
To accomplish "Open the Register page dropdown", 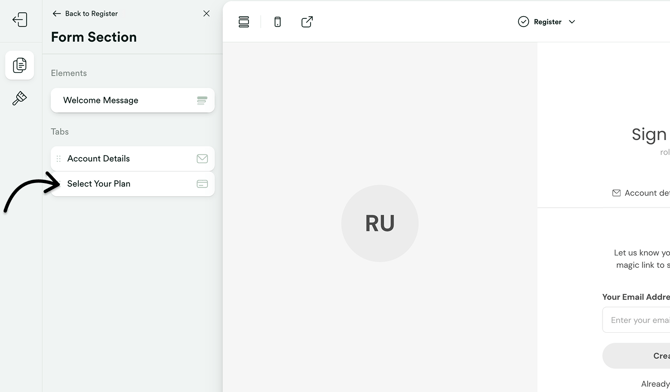I will (x=547, y=22).
